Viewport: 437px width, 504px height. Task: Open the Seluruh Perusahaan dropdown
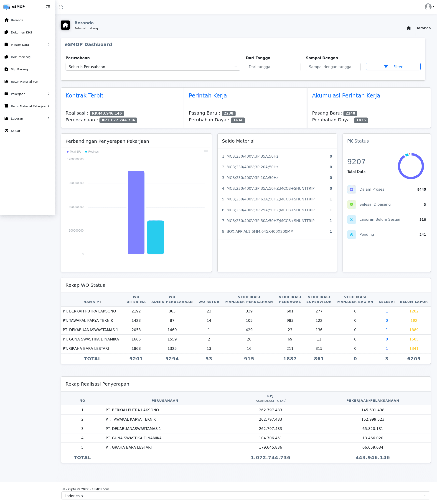[x=153, y=67]
